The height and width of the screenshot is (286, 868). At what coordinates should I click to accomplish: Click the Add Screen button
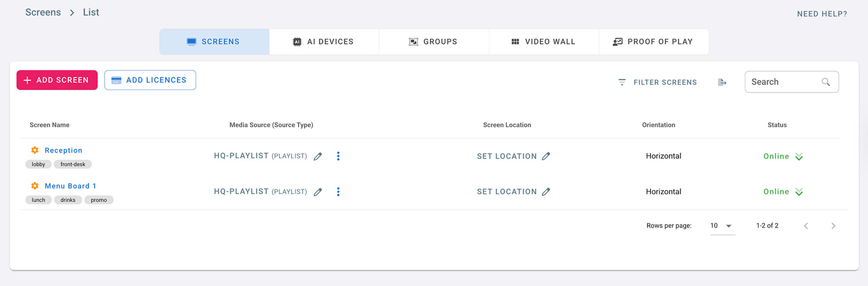tap(57, 80)
